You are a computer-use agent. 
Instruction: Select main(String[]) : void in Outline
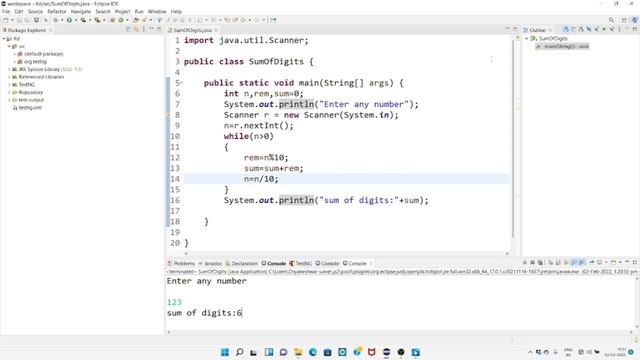point(562,46)
